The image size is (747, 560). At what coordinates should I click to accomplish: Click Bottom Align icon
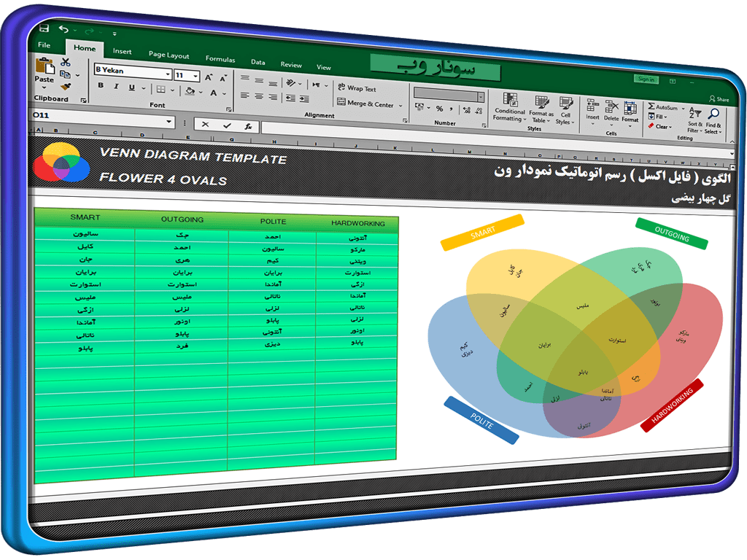click(273, 83)
